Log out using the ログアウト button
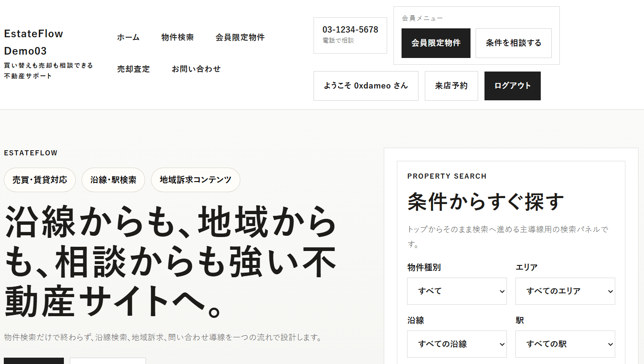The image size is (644, 364). tap(512, 86)
